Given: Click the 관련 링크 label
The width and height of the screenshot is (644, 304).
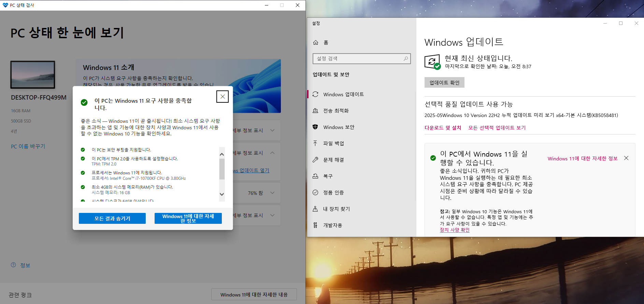Looking at the screenshot, I should [20, 295].
